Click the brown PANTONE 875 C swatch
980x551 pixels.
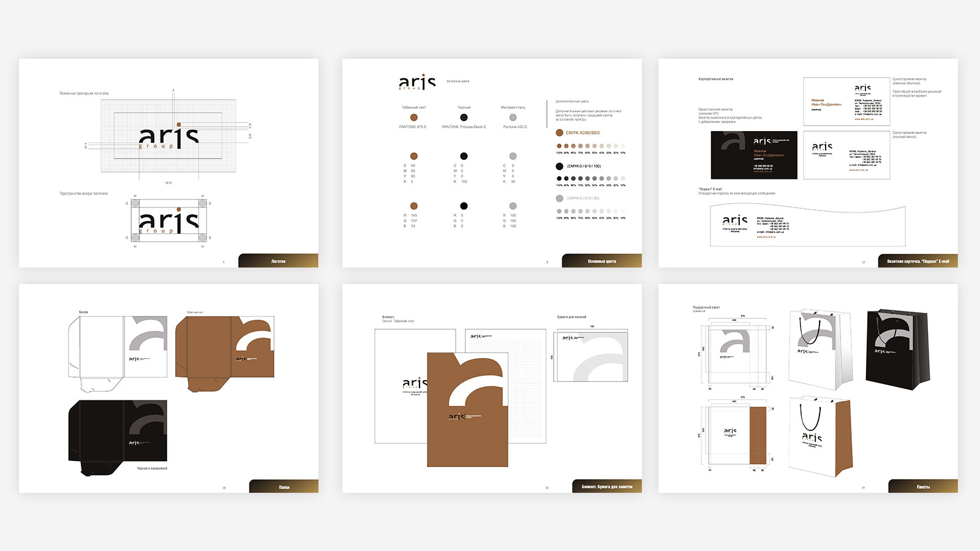(x=414, y=118)
